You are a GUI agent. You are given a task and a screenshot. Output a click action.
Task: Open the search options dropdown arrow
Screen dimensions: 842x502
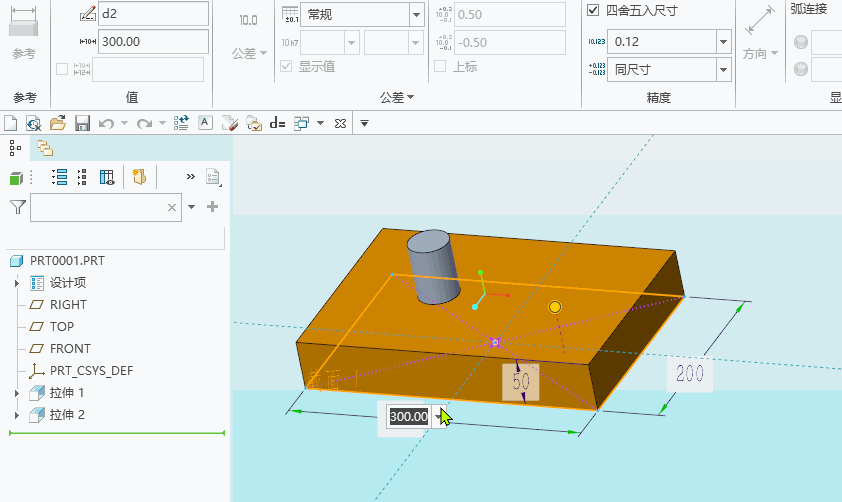tap(192, 207)
